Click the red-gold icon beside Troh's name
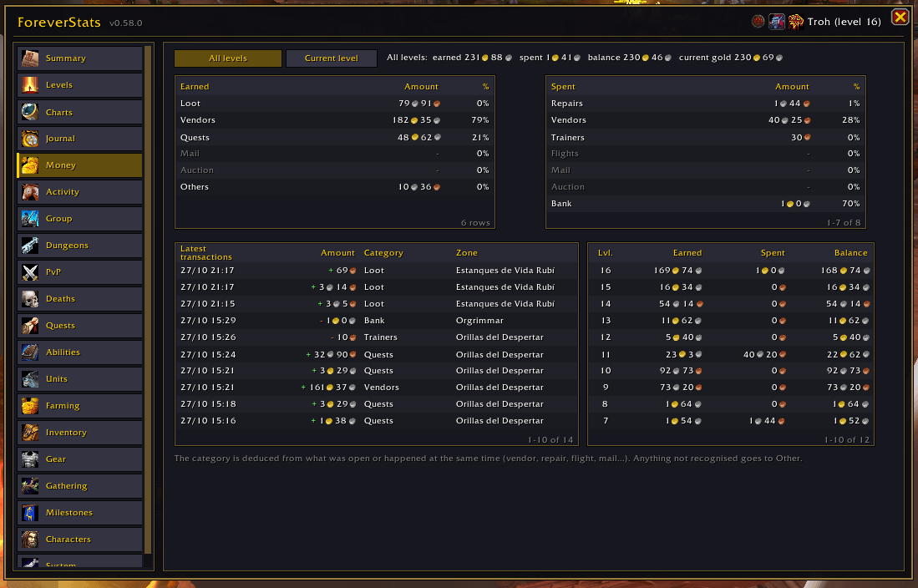918x588 pixels. (795, 22)
